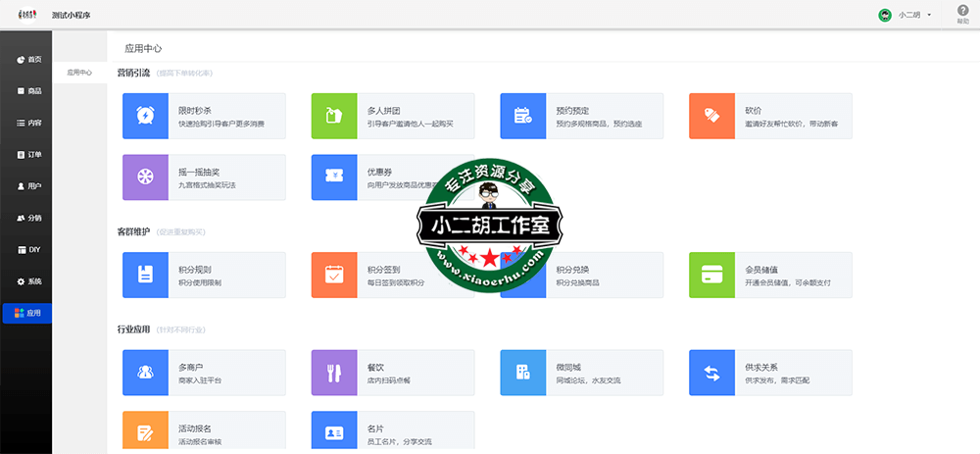980x454 pixels.
Task: Open 系统 settings in the sidebar
Action: [28, 281]
